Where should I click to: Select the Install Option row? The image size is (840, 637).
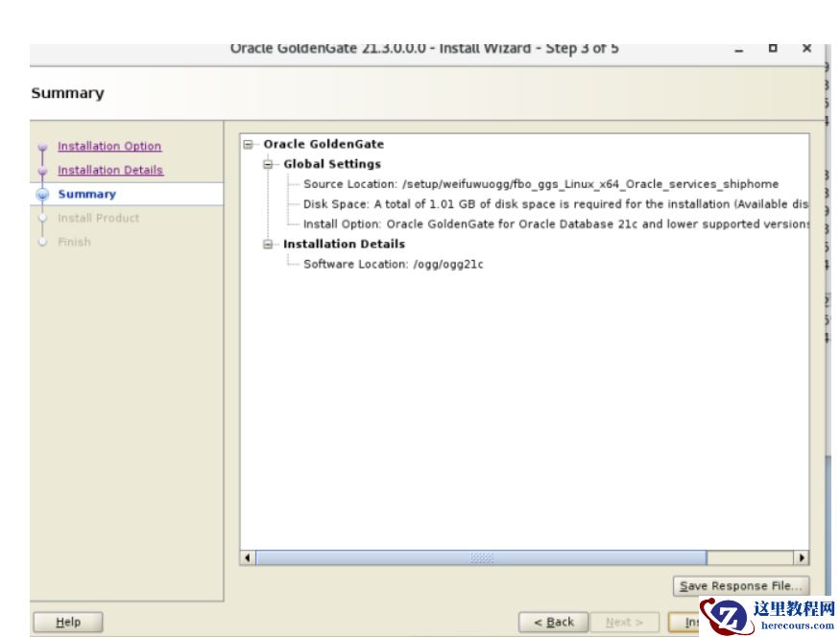pos(556,224)
